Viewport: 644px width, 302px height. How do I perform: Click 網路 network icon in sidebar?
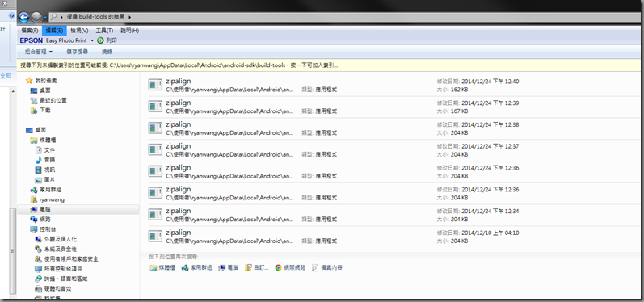click(x=34, y=220)
